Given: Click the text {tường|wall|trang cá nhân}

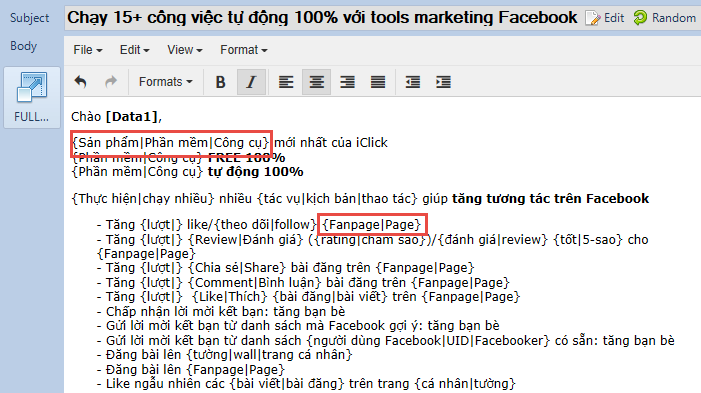Looking at the screenshot, I should click(270, 355).
